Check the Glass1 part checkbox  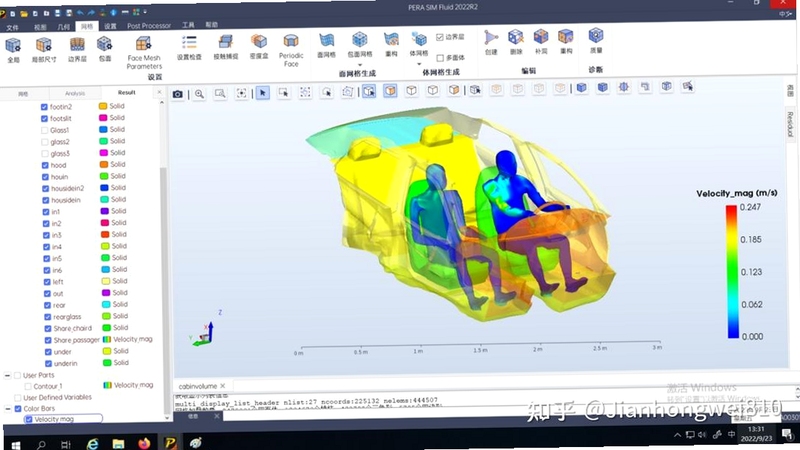point(44,131)
